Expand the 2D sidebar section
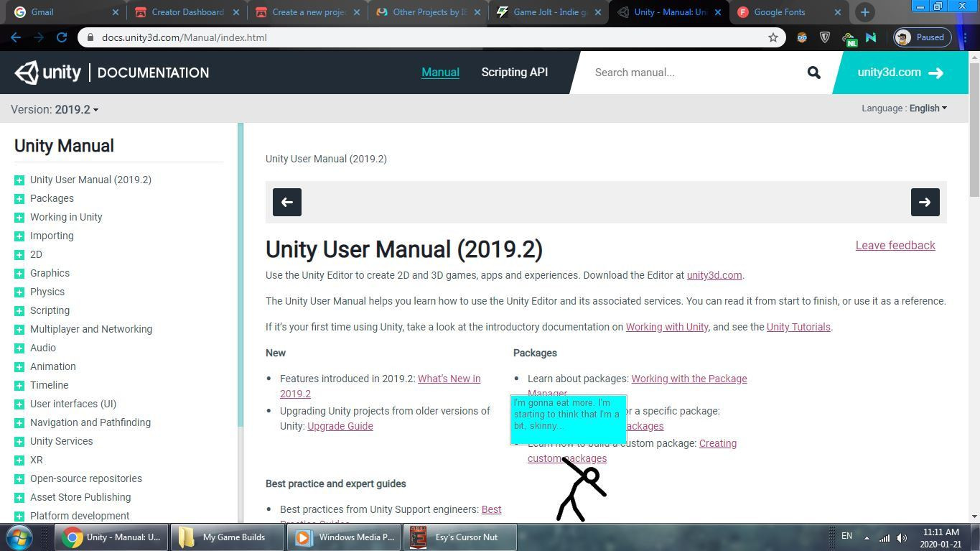This screenshot has height=551, width=980. tap(19, 254)
